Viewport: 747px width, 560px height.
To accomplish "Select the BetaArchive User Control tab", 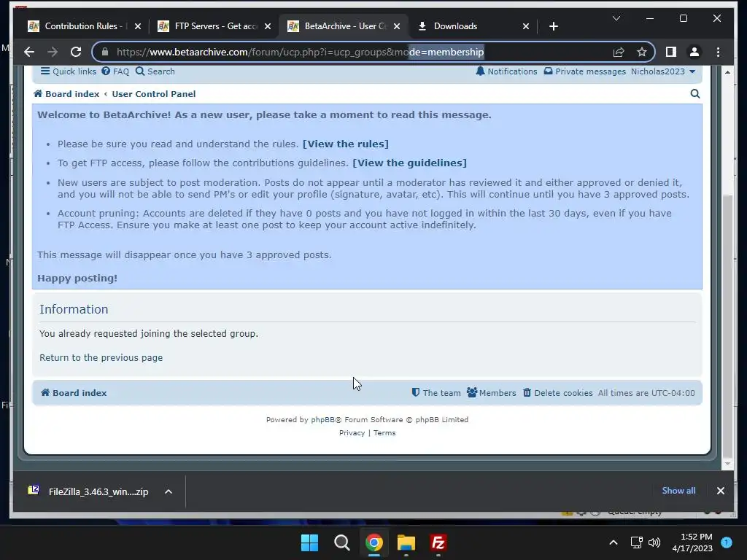I will click(x=345, y=26).
